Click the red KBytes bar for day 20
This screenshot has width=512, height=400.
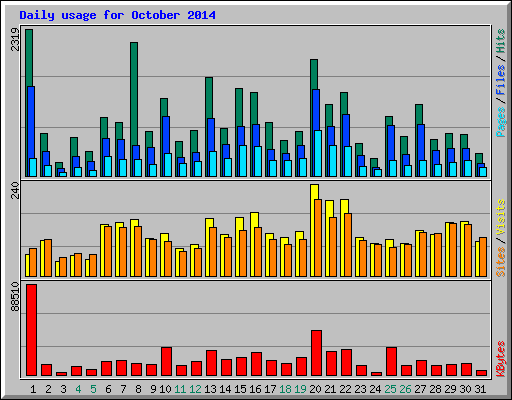pyautogui.click(x=317, y=353)
